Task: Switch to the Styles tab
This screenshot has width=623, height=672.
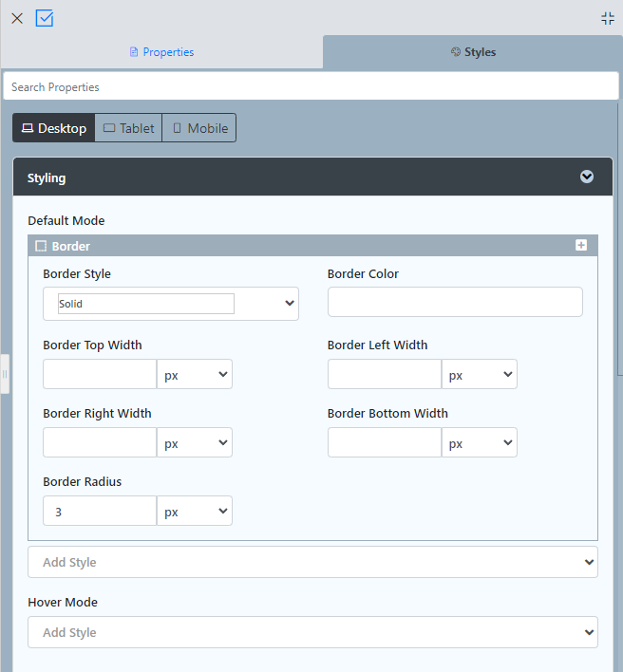Action: click(x=473, y=52)
